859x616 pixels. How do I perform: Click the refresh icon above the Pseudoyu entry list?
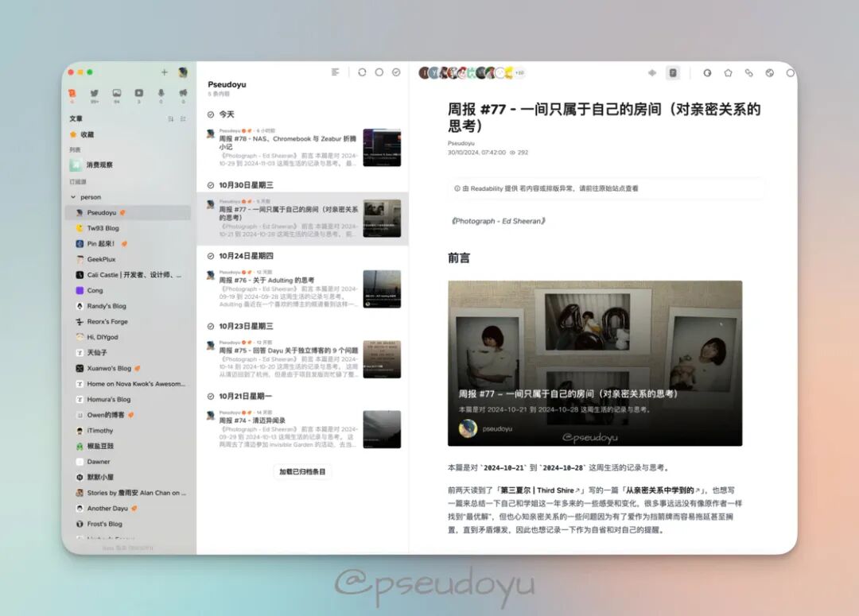(362, 72)
